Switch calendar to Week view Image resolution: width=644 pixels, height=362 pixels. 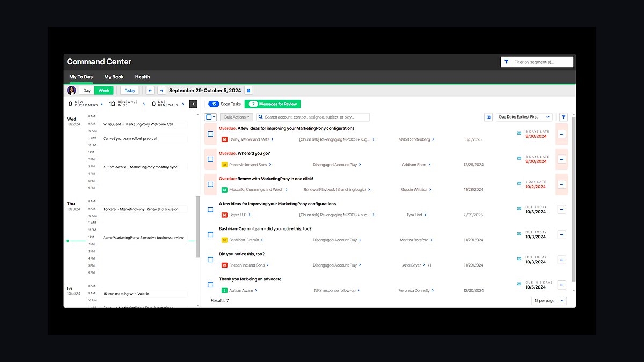tap(104, 91)
